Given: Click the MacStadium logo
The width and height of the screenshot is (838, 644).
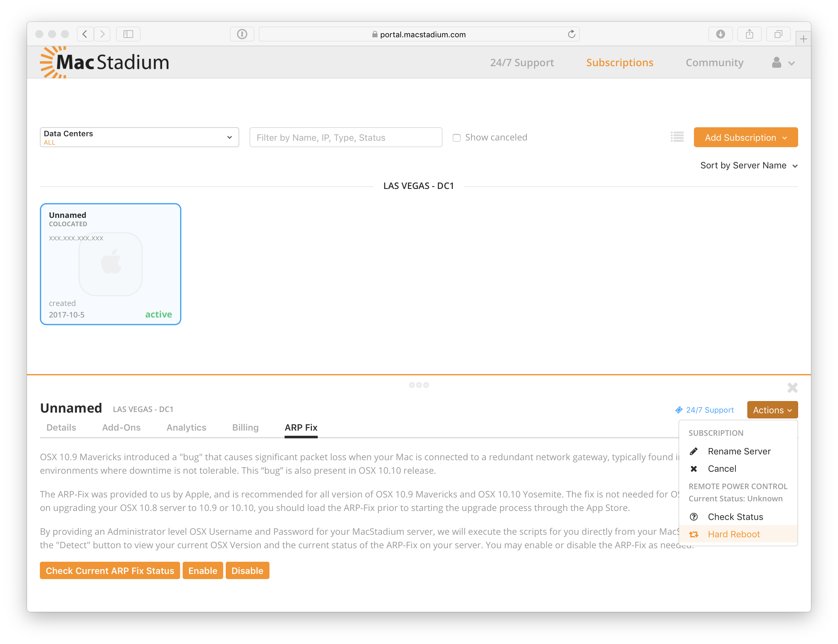Looking at the screenshot, I should tap(104, 62).
